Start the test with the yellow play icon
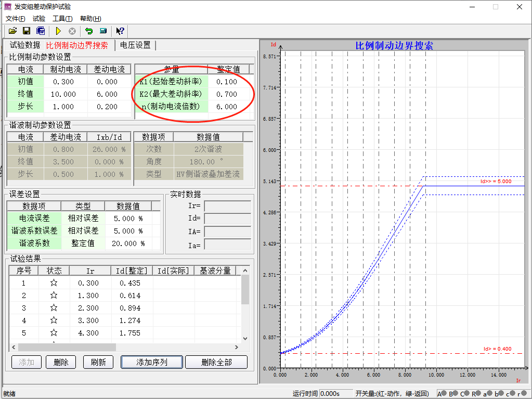Viewport: 532px width, 399px height. click(58, 31)
